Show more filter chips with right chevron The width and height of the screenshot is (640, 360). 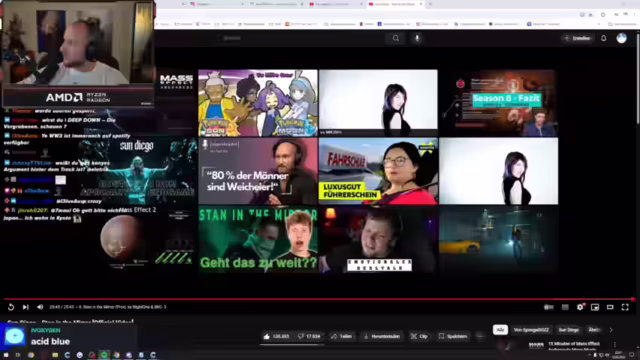pyautogui.click(x=611, y=330)
